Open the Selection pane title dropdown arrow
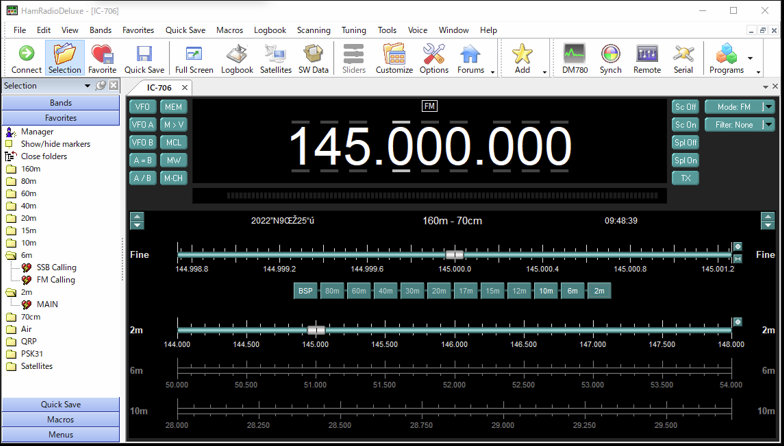This screenshot has height=446, width=784. point(88,86)
